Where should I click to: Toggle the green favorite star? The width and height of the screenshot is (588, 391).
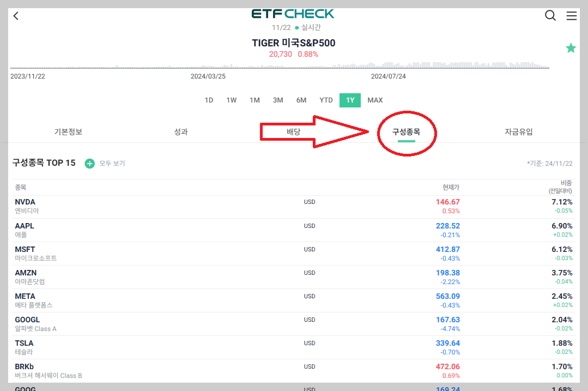point(571,48)
